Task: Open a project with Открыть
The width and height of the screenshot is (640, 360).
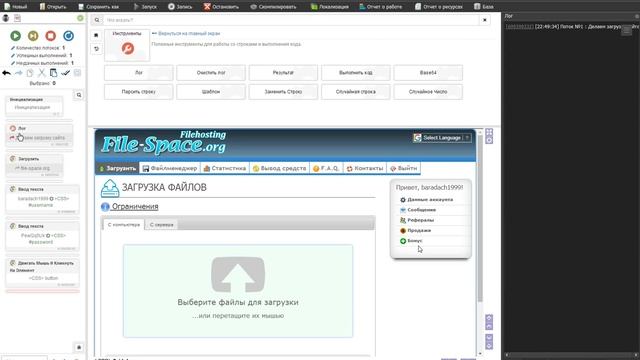Action: point(53,7)
